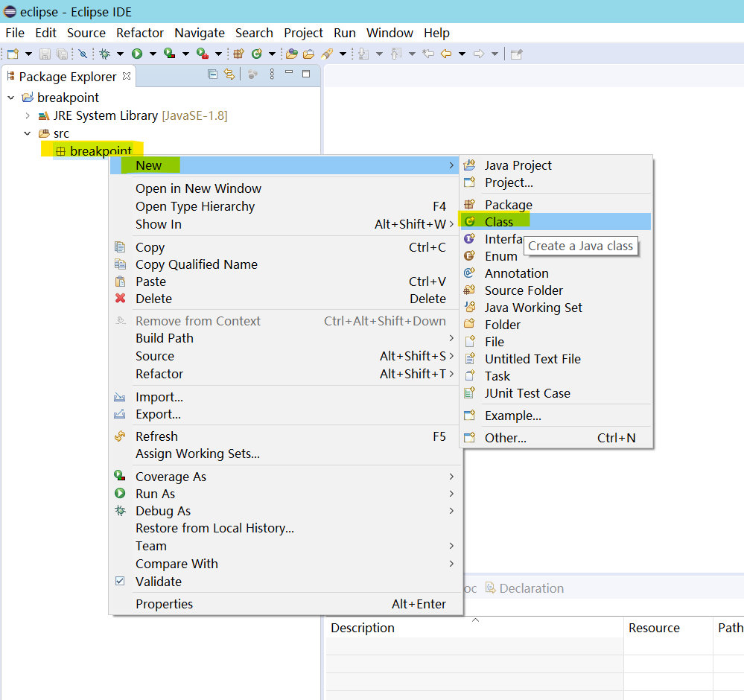Collapse the src folder node
This screenshot has height=700, width=744.
click(28, 133)
